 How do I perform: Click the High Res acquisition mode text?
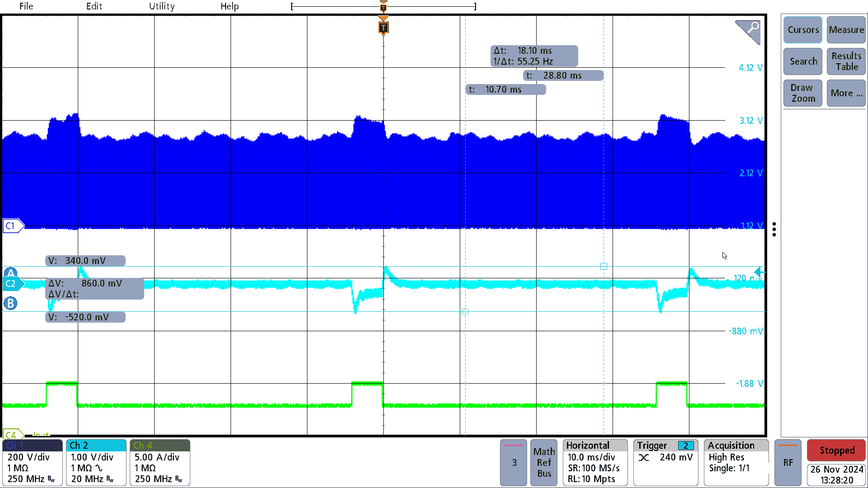point(726,457)
